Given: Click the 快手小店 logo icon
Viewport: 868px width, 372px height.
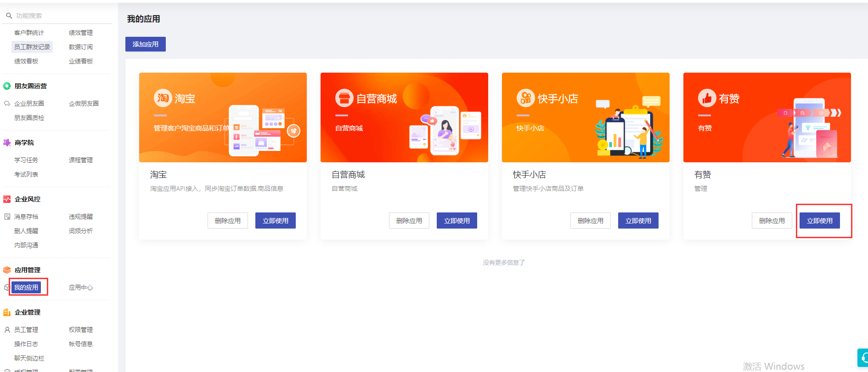Looking at the screenshot, I should pyautogui.click(x=525, y=98).
